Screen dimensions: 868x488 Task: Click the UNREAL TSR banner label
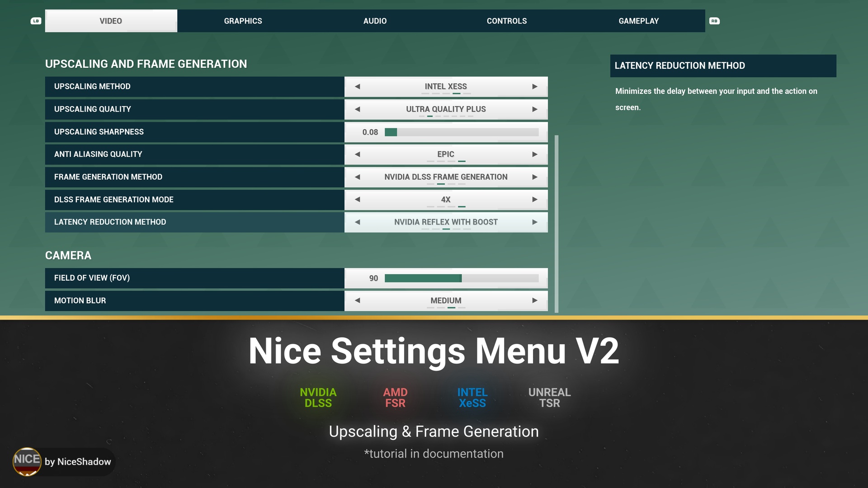(x=550, y=398)
